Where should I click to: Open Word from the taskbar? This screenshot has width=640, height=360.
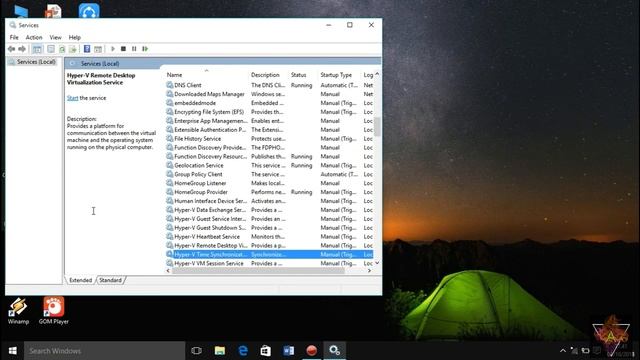[289, 351]
